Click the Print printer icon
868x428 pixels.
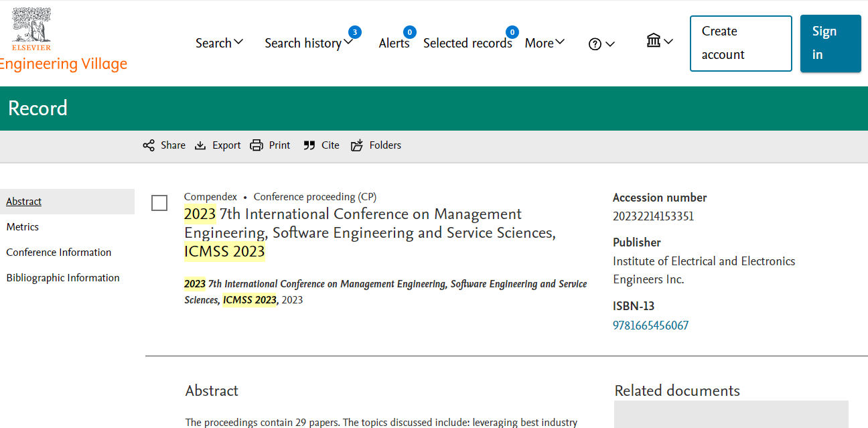257,145
